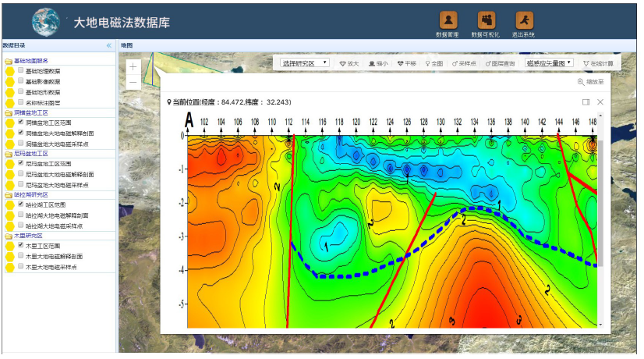Enable 基础影像数据 checkbox
The image size is (644, 359).
[x=20, y=81]
